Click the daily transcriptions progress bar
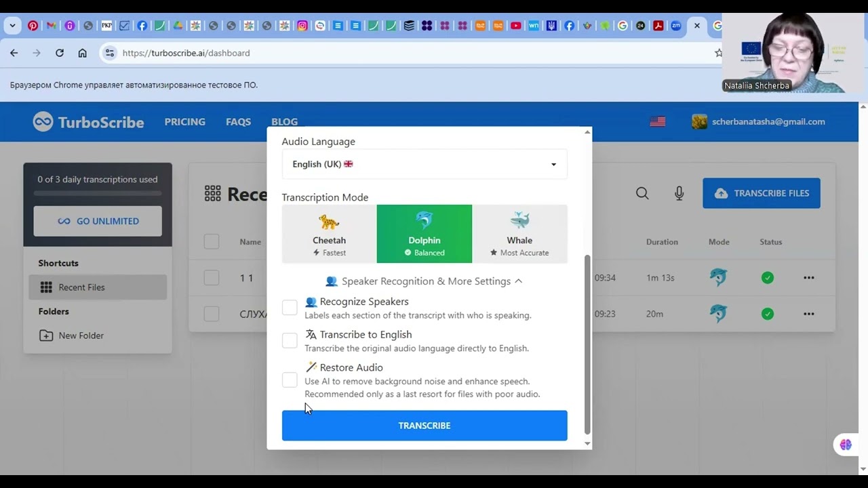This screenshot has height=488, width=868. (98, 193)
